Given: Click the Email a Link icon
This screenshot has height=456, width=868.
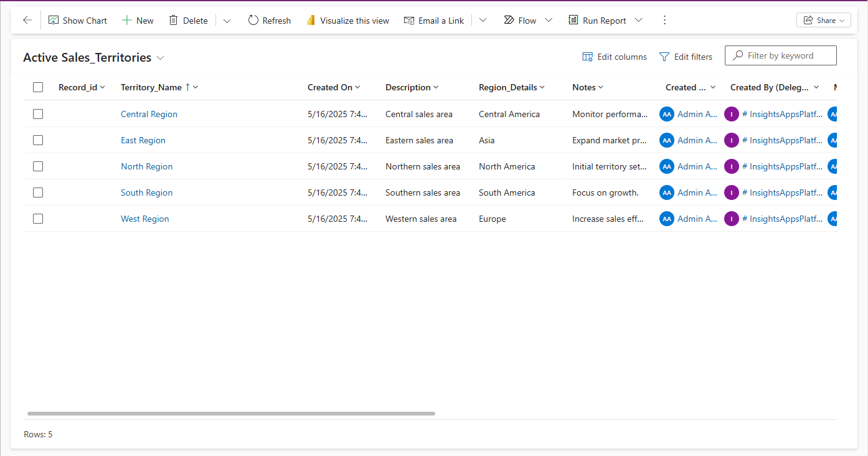Looking at the screenshot, I should click(409, 21).
